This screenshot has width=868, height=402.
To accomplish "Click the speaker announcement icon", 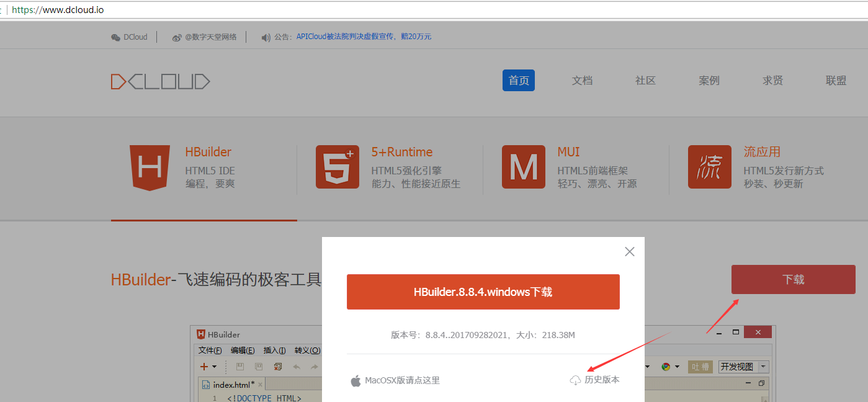I will point(266,37).
